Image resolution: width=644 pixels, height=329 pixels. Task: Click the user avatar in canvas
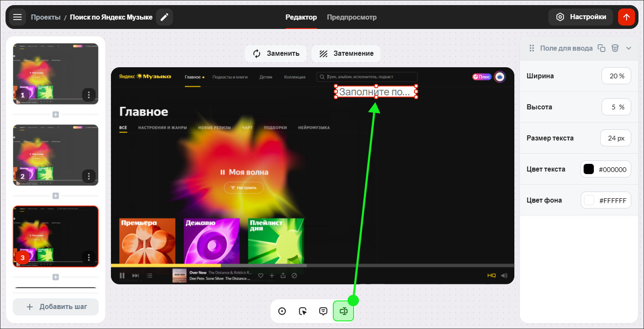tap(500, 77)
